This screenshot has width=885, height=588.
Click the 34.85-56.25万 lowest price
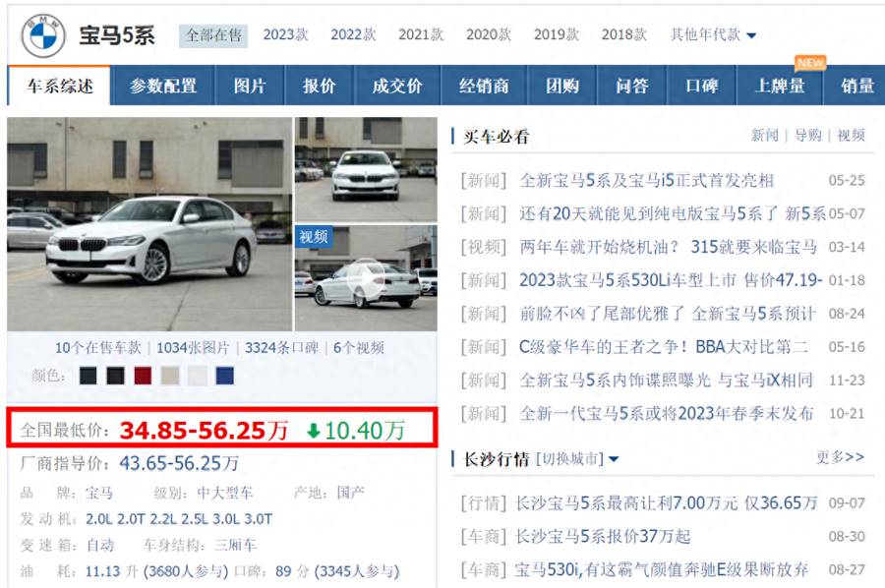[204, 431]
